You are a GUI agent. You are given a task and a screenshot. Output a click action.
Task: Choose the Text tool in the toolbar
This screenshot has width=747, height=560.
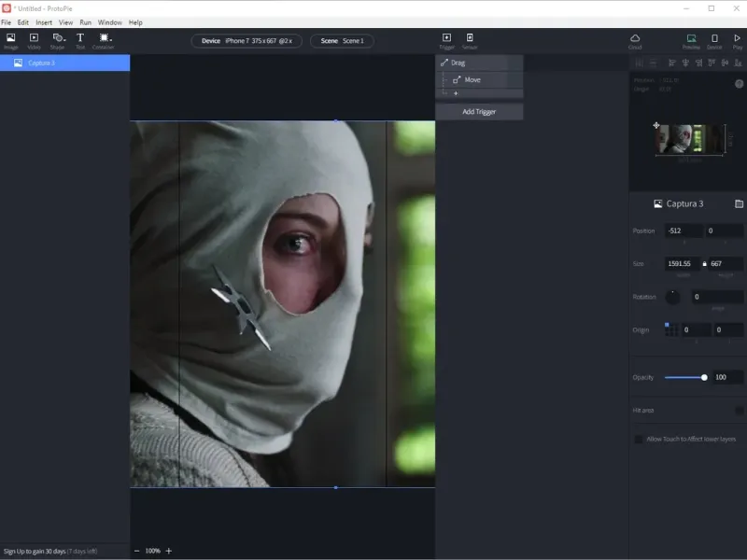80,39
